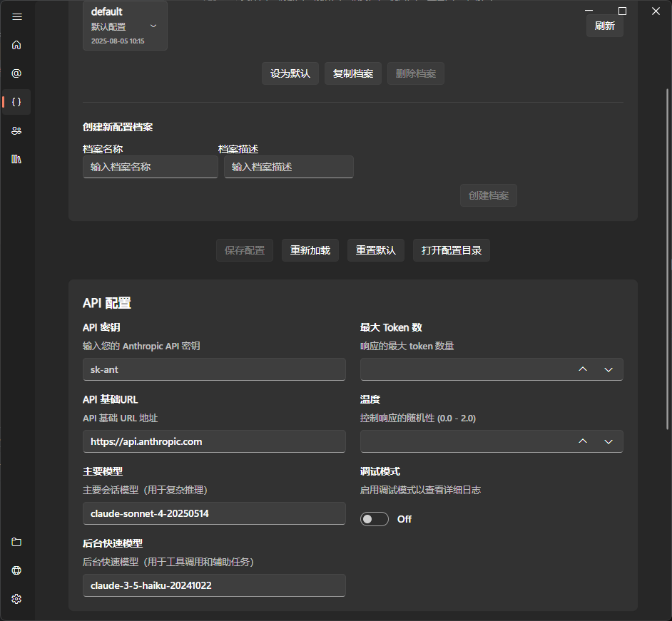Decrease 温度 value with down arrow
This screenshot has height=621, width=672.
click(x=609, y=441)
